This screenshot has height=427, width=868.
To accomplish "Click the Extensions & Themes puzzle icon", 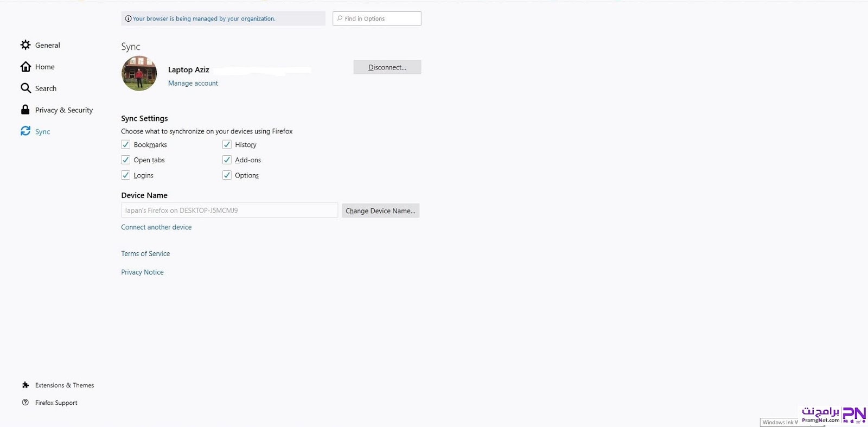I will click(25, 385).
